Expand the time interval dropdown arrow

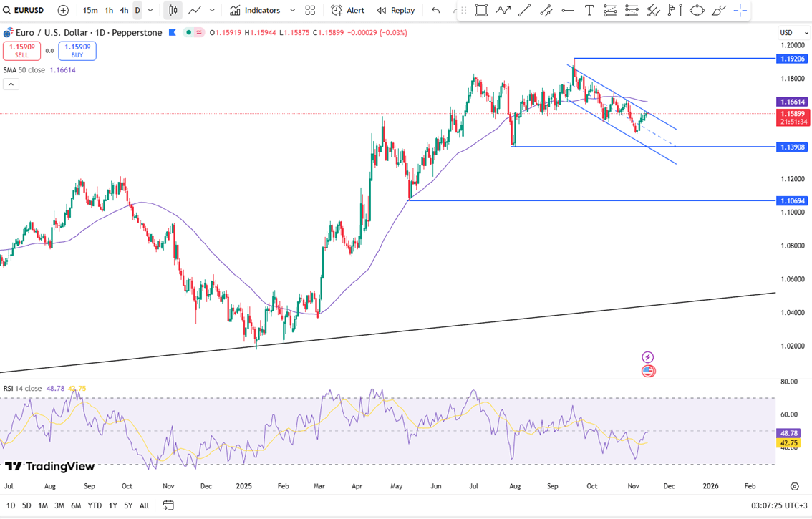click(x=150, y=11)
